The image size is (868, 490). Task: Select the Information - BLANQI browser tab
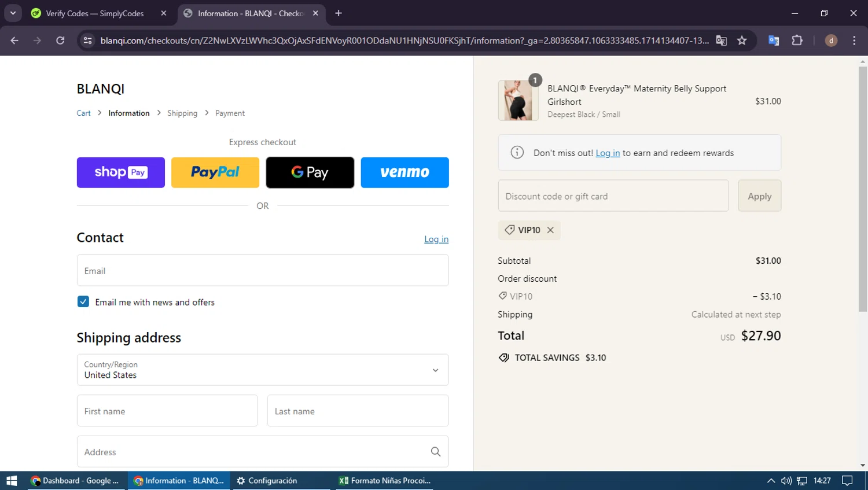point(251,13)
